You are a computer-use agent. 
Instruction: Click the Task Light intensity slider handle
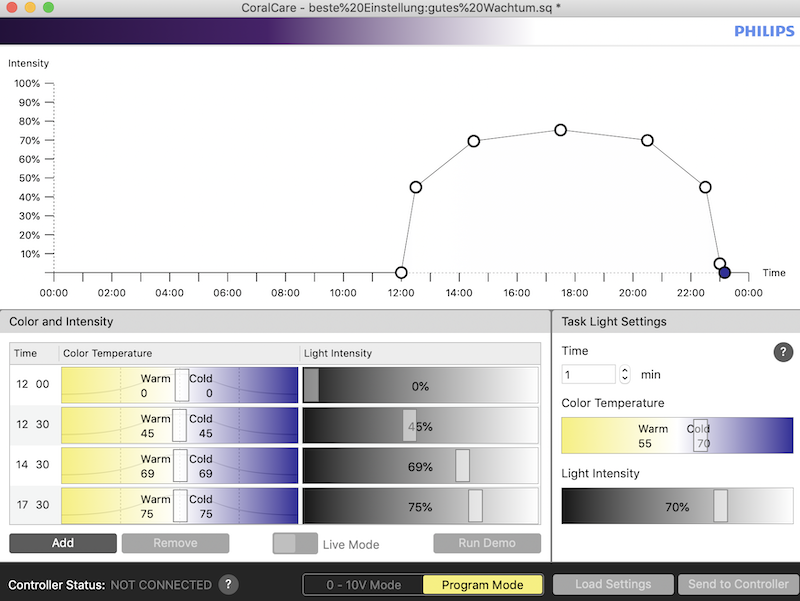[720, 506]
